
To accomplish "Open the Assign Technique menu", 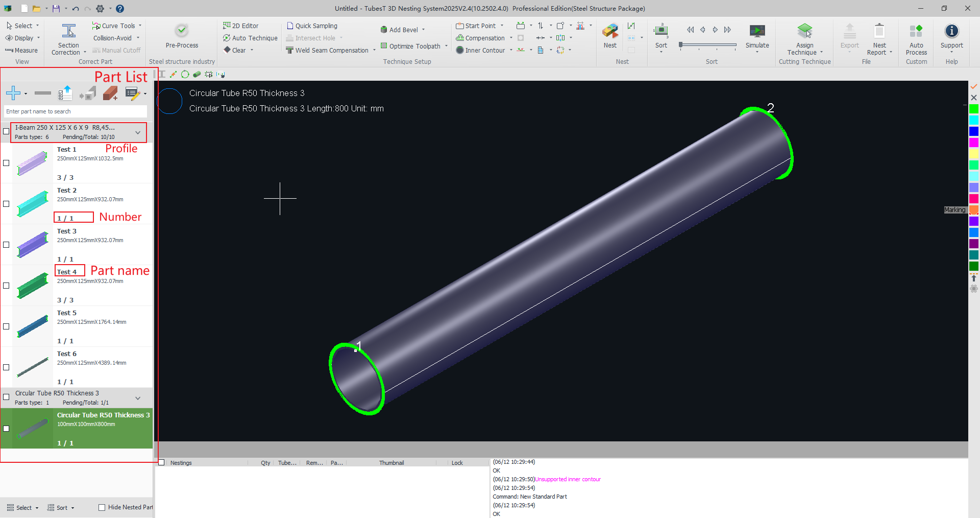I will click(804, 39).
